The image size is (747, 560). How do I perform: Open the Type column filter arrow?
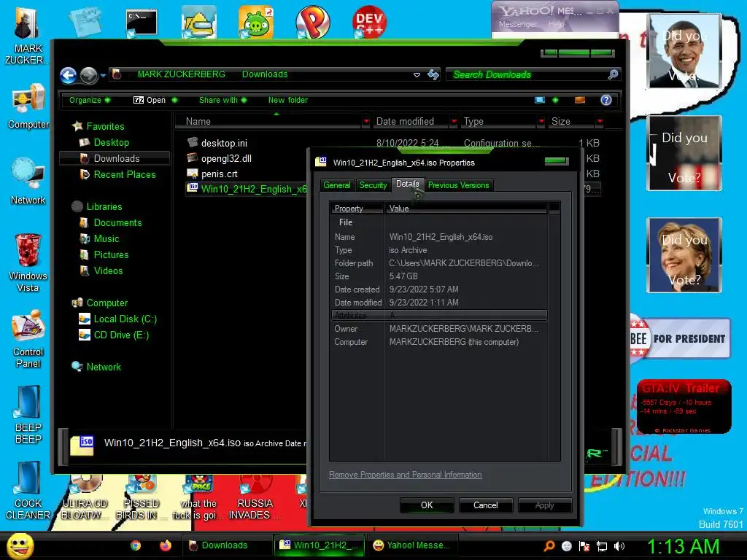click(x=541, y=122)
